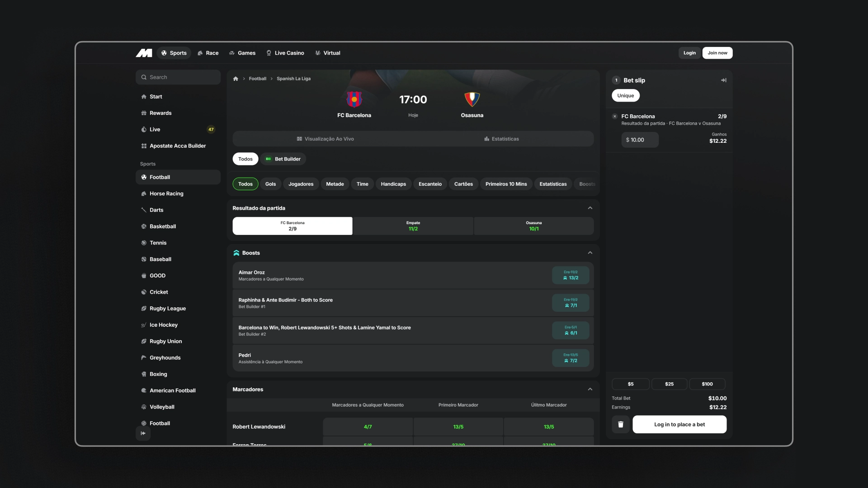Collapse the Marcadores section
868x488 pixels.
click(590, 389)
